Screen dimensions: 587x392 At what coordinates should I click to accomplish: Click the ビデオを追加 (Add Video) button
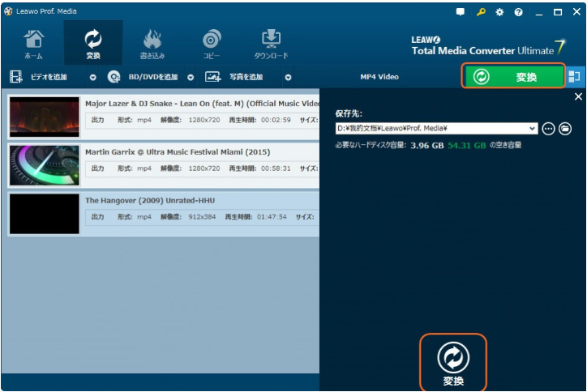pyautogui.click(x=41, y=77)
